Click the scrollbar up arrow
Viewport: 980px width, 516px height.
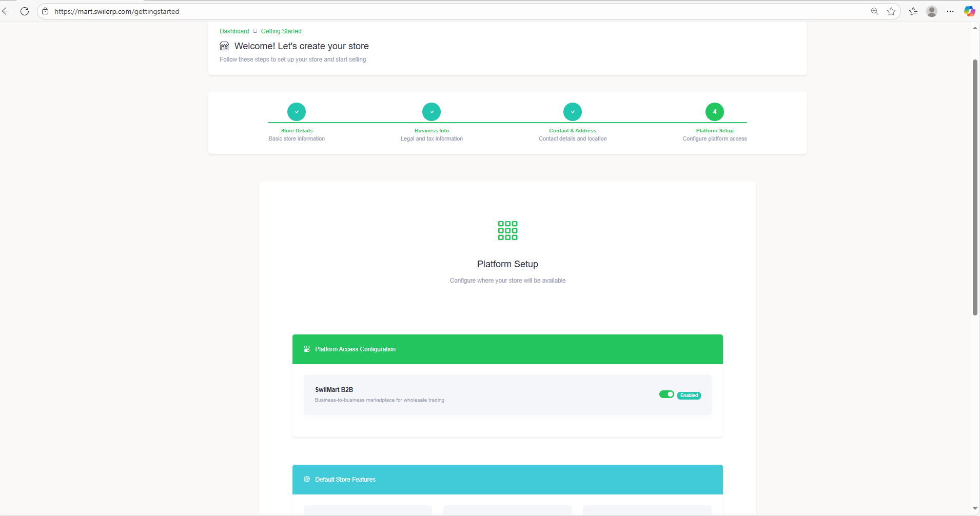(975, 28)
